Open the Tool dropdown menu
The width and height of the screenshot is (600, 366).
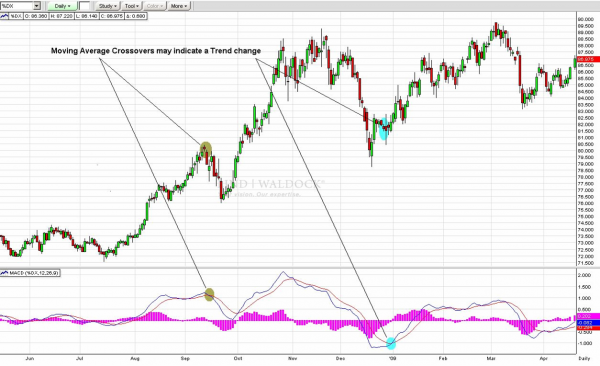click(132, 6)
